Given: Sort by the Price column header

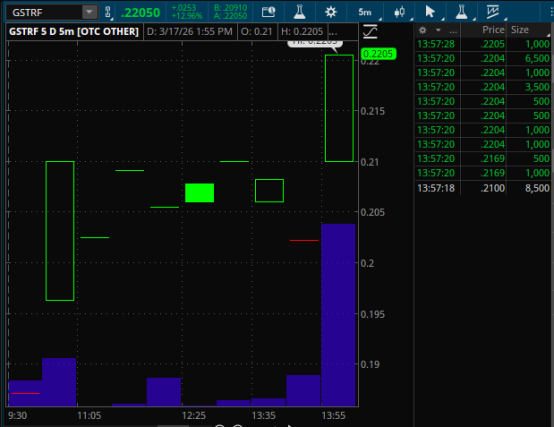Looking at the screenshot, I should pos(493,30).
